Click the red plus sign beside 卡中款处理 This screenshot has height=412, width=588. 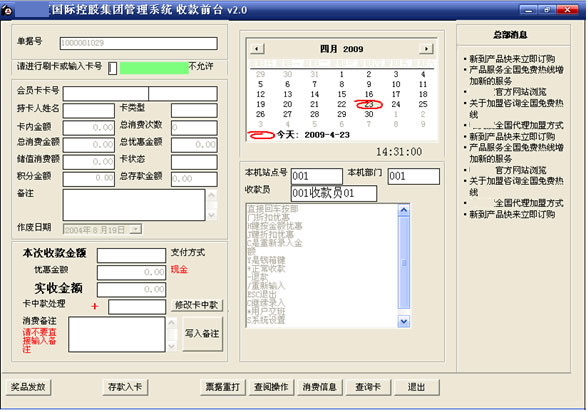click(94, 306)
